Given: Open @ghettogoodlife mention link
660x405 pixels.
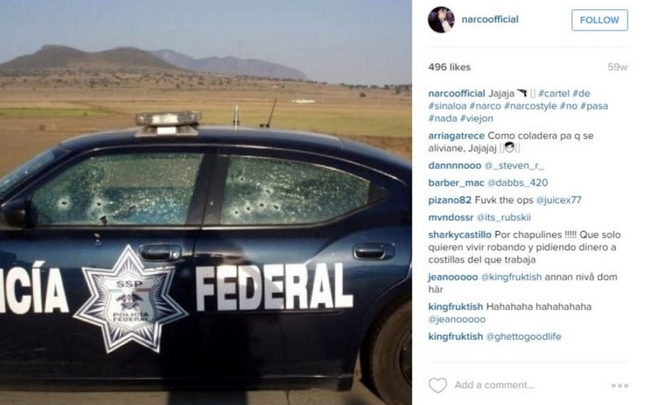Looking at the screenshot, I should click(x=524, y=336).
